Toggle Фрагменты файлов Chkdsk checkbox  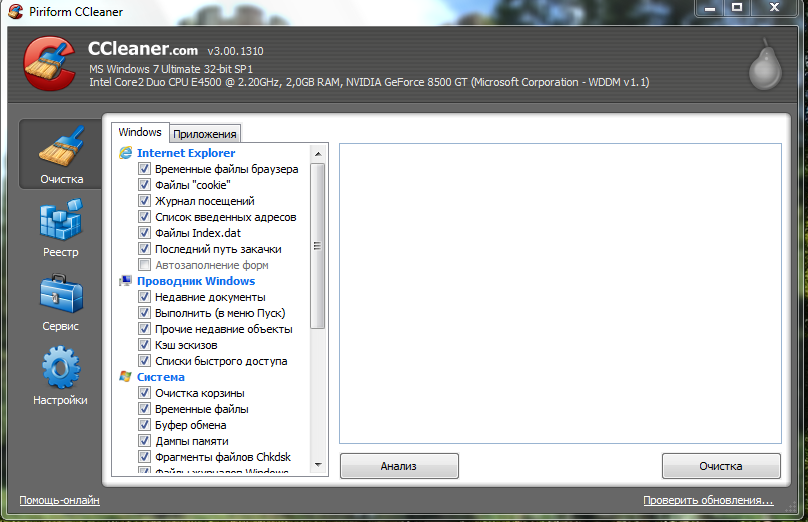pos(145,457)
